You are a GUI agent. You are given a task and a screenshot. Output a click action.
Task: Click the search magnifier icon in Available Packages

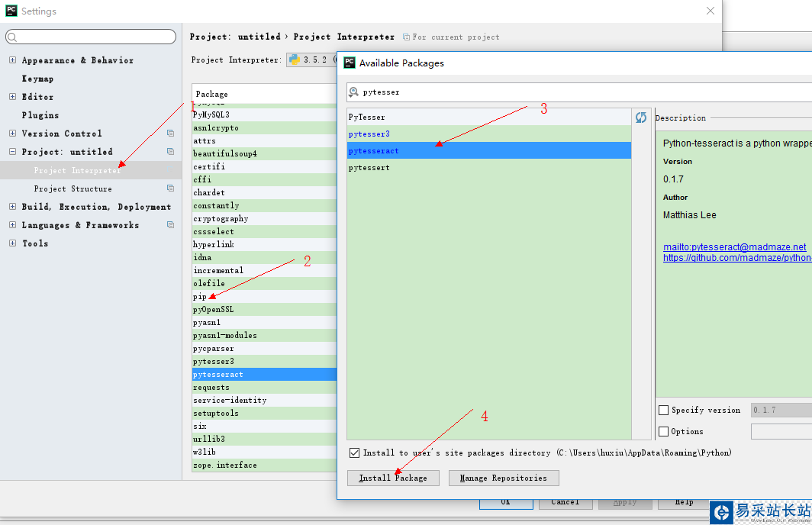click(x=353, y=92)
